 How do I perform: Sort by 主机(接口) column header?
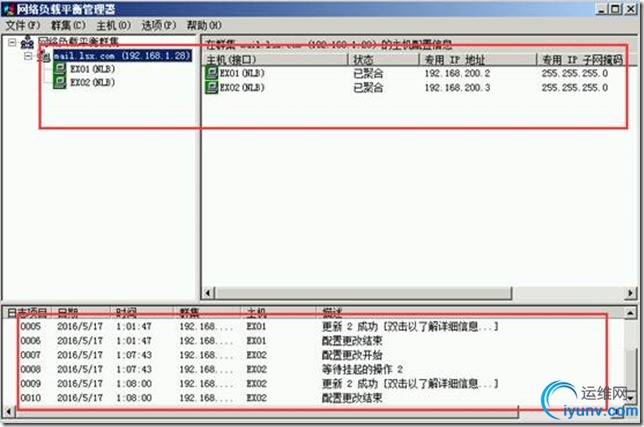tap(276, 60)
